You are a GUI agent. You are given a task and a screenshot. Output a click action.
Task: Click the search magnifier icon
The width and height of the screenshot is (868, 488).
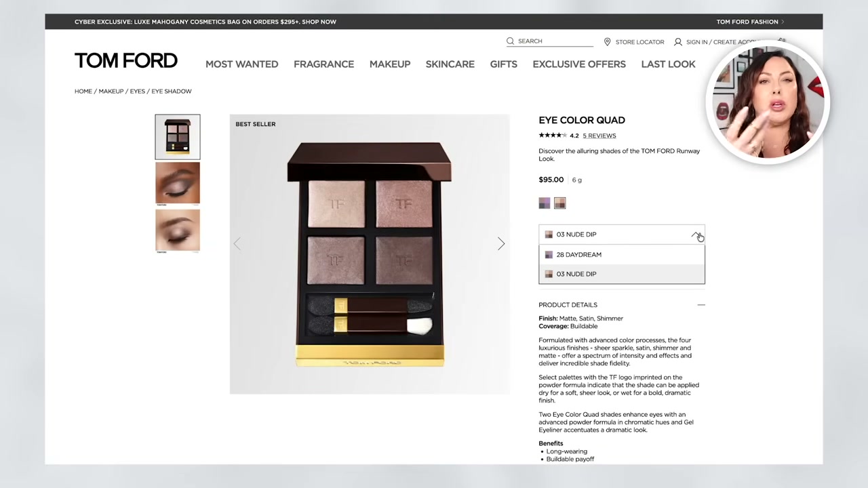coord(510,41)
